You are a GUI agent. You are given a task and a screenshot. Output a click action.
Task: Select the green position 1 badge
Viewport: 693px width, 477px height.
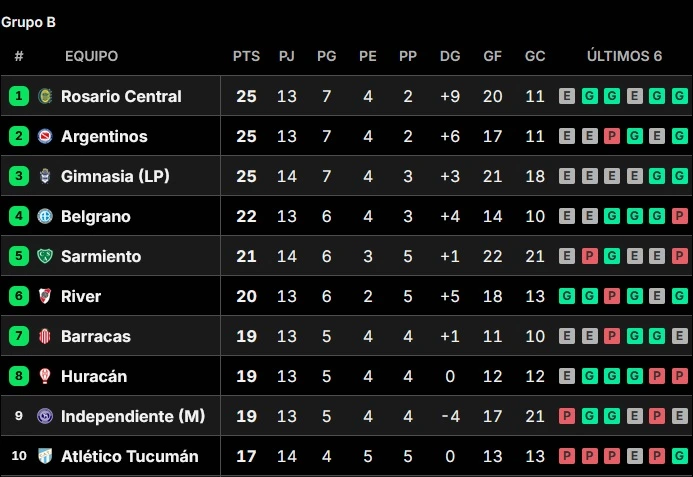point(19,96)
